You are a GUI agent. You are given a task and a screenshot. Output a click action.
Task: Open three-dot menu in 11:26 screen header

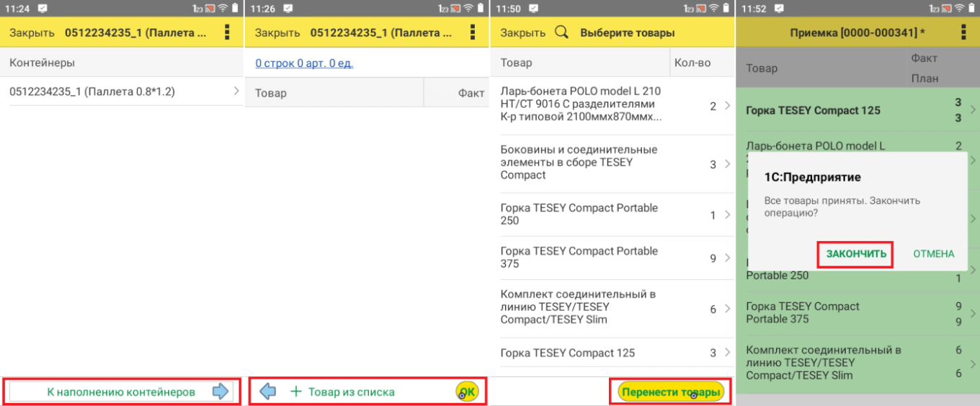(x=473, y=32)
